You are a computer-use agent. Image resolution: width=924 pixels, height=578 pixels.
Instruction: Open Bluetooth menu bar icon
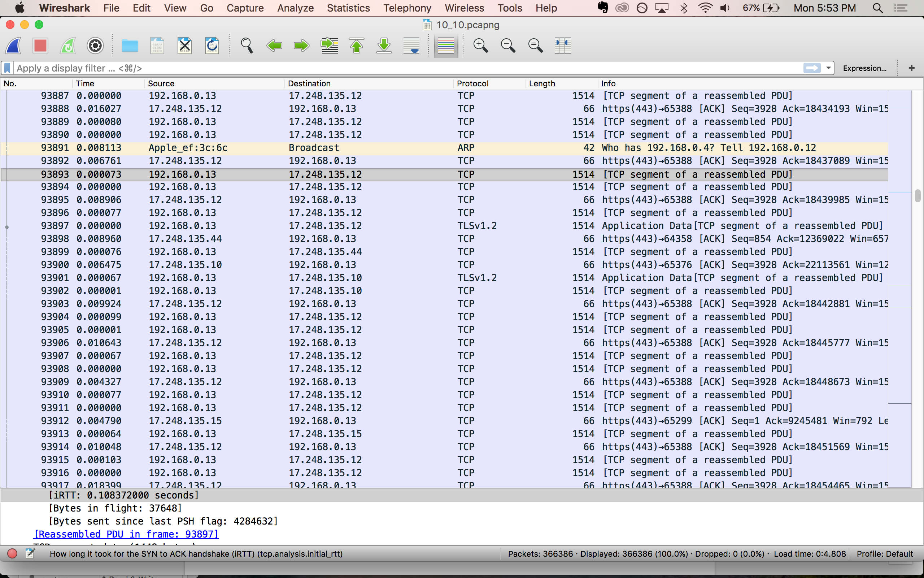(x=684, y=8)
